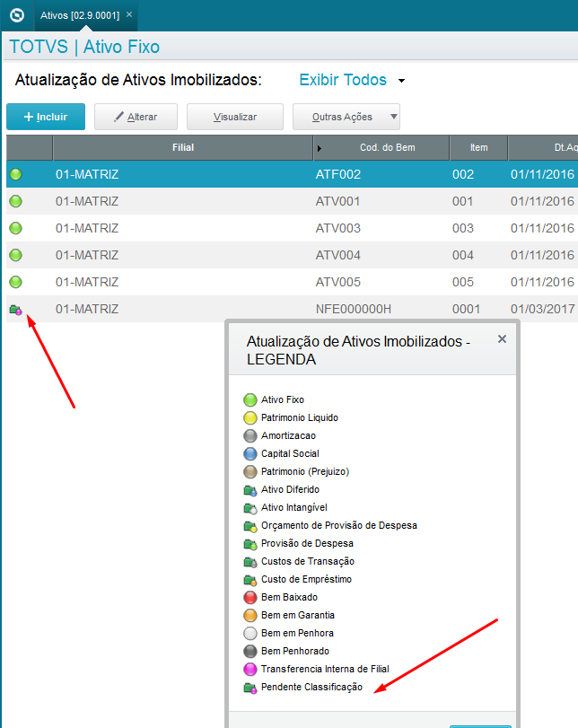Viewport: 578px width, 728px height.
Task: Click the green status icon for ATV003
Action: tap(16, 228)
